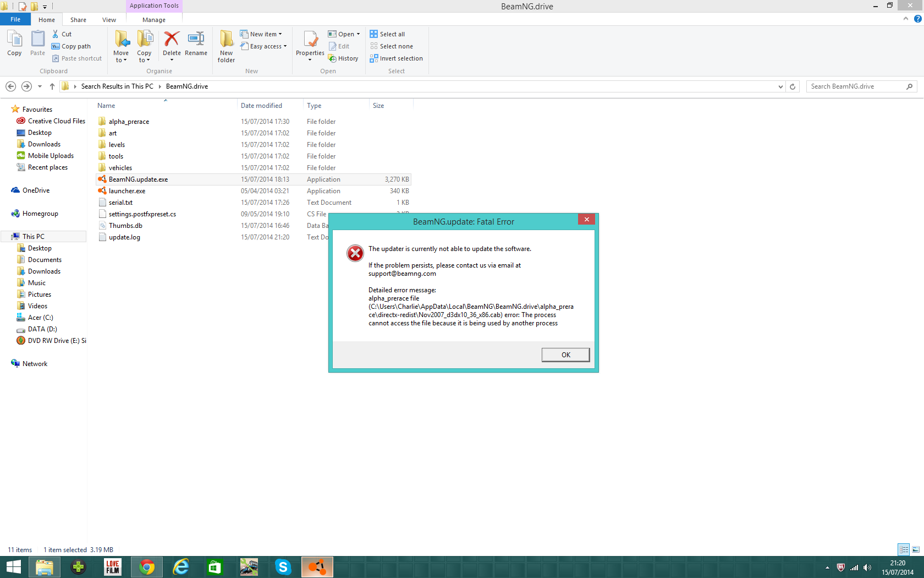Open Internet Explorer from the taskbar

[181, 567]
